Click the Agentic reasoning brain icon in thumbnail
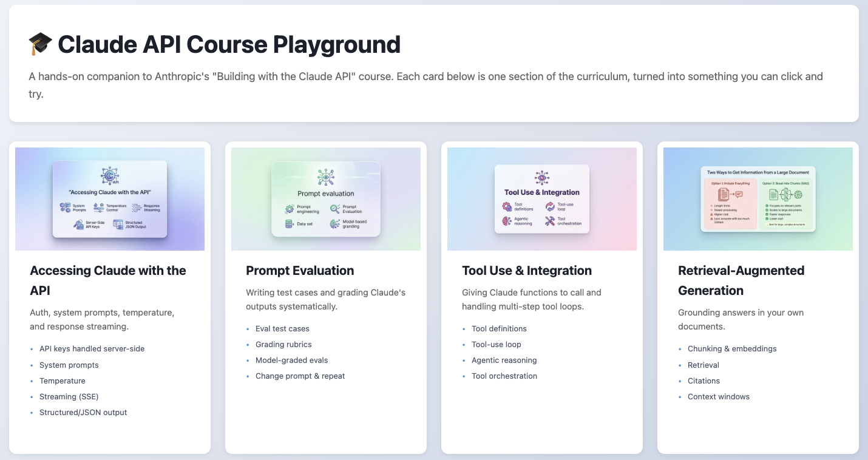 click(x=507, y=221)
